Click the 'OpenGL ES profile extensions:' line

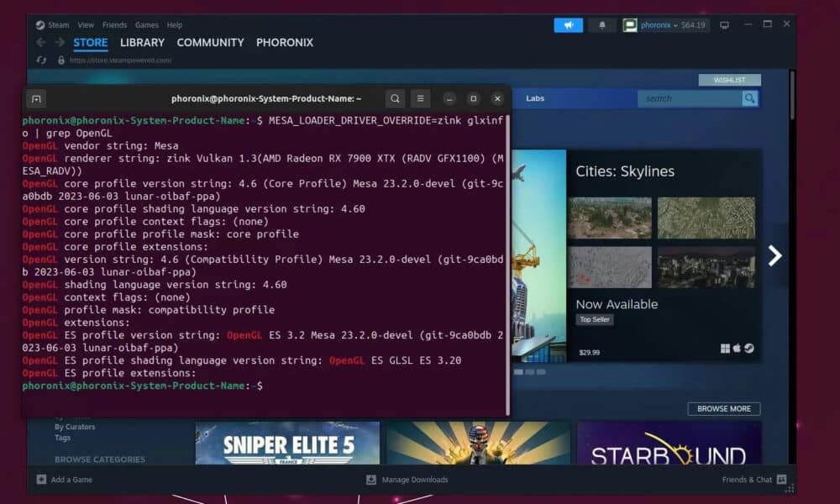tap(109, 373)
